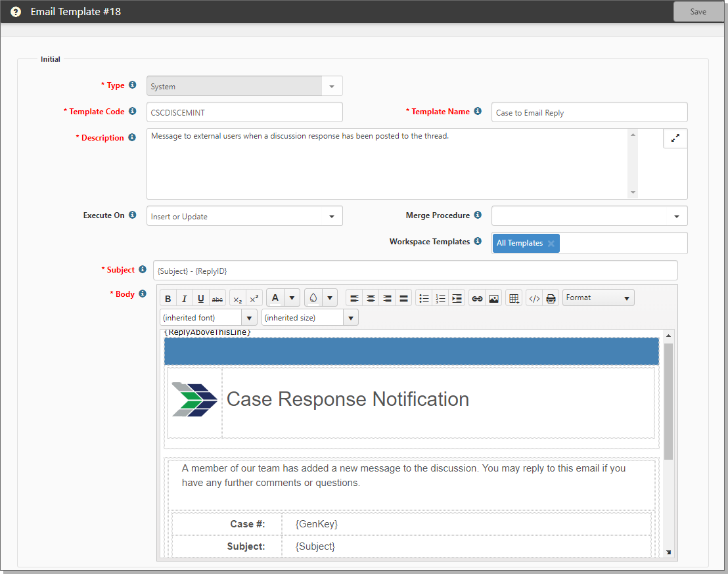Click the info icon beside Template Code
Viewport: 728px width, 574px height.
click(x=132, y=112)
